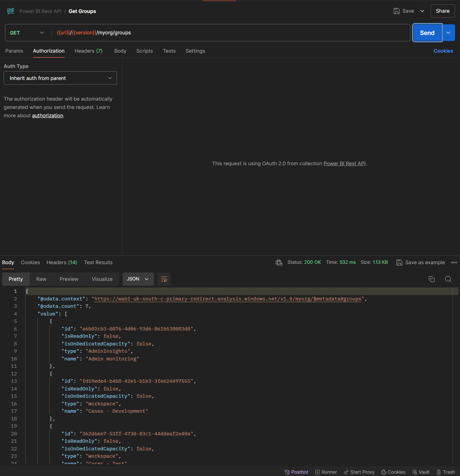Open the Collection Runner from the footer

[x=326, y=472]
